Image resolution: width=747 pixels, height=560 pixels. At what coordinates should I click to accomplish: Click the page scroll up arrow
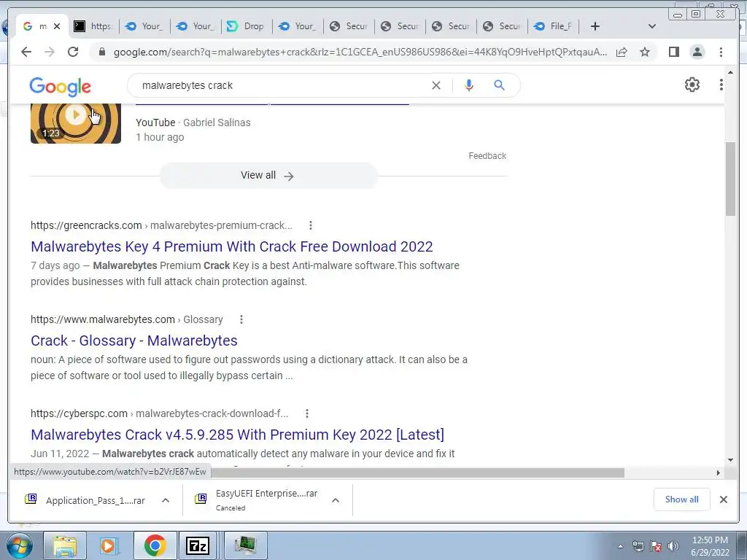(x=730, y=72)
